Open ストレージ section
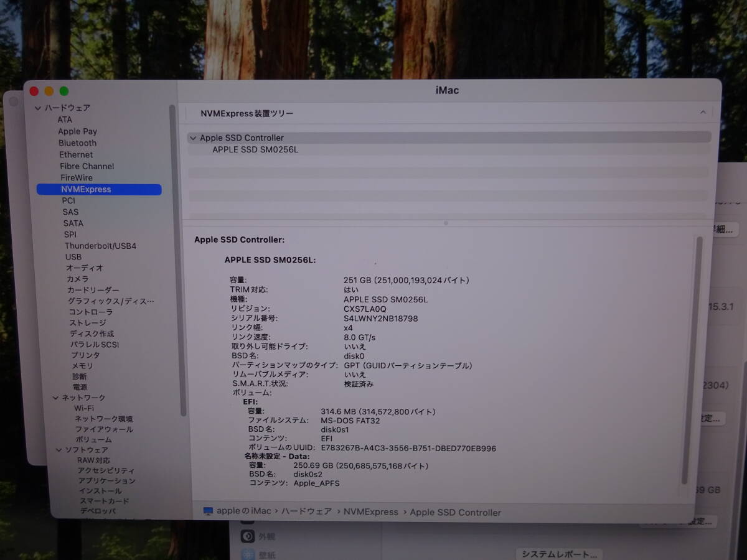This screenshot has width=747, height=560. coord(88,323)
